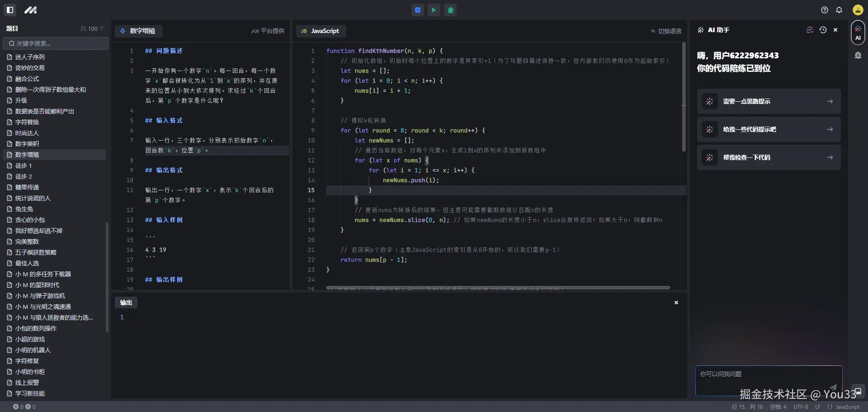Toggle the left sidebar panel
Viewport: 868px width, 412px height.
point(10,10)
